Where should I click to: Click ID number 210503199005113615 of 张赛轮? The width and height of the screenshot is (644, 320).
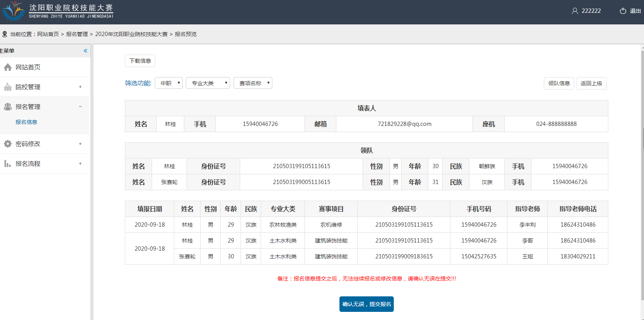301,182
